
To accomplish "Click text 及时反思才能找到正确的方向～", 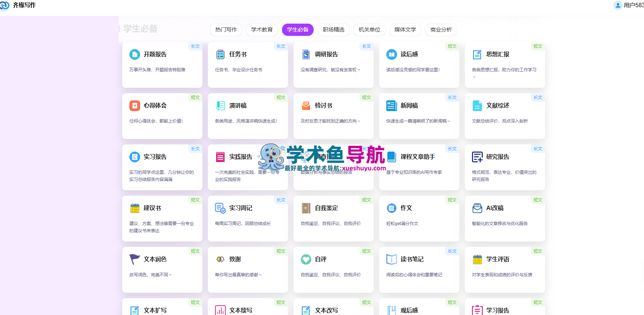I will point(330,121).
